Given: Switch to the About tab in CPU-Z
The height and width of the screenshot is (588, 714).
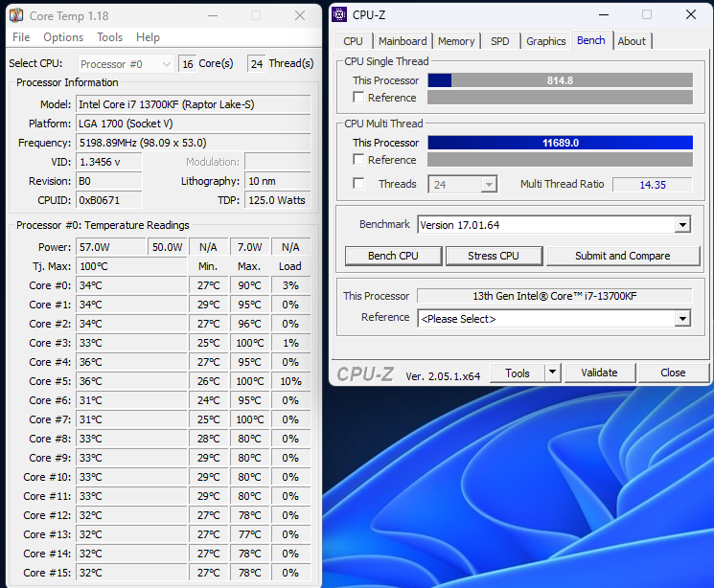Looking at the screenshot, I should [632, 41].
